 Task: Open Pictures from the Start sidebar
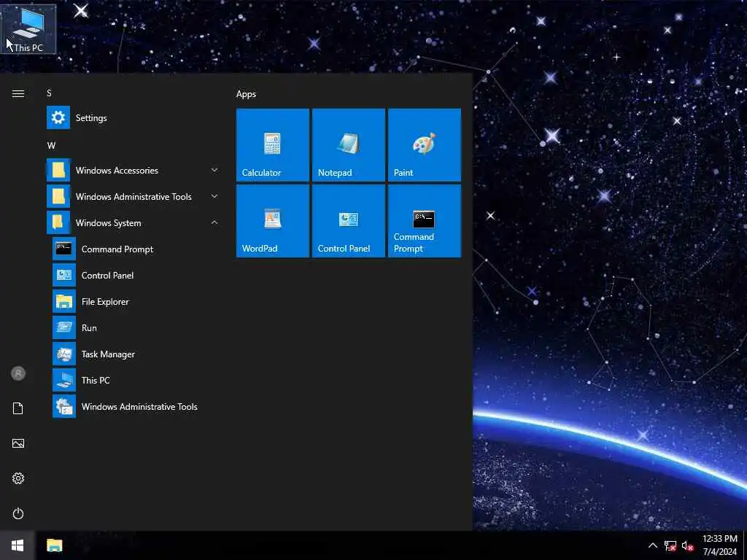point(18,443)
